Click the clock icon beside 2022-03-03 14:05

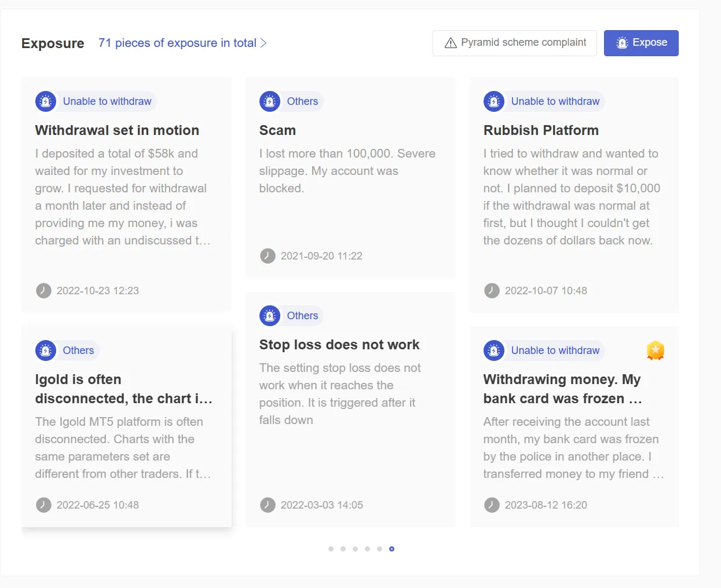point(268,505)
